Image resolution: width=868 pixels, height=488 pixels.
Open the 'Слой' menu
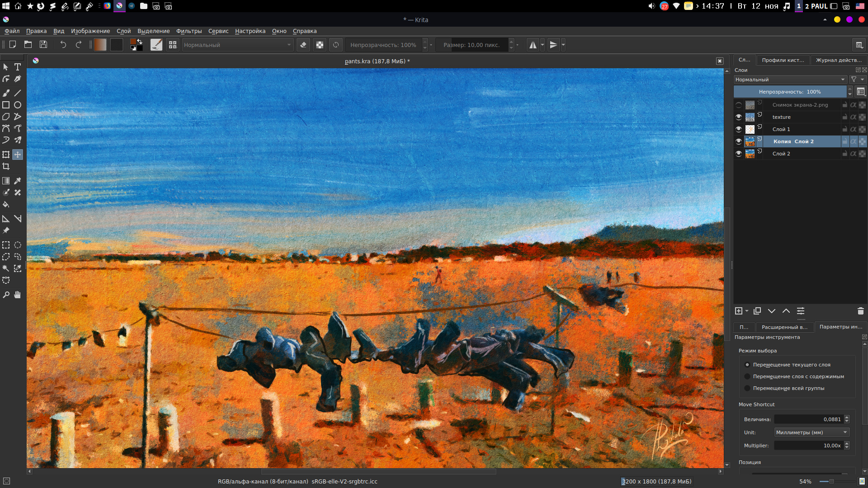point(123,31)
